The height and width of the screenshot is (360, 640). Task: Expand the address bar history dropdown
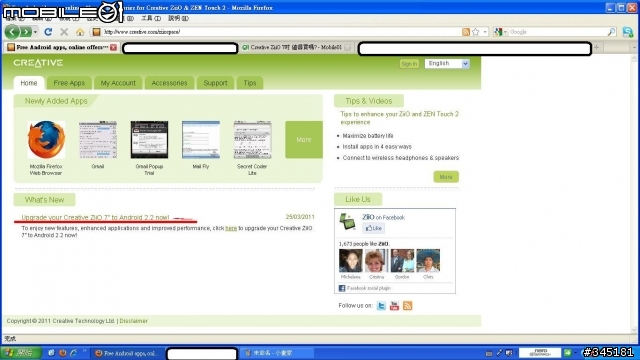(485, 32)
